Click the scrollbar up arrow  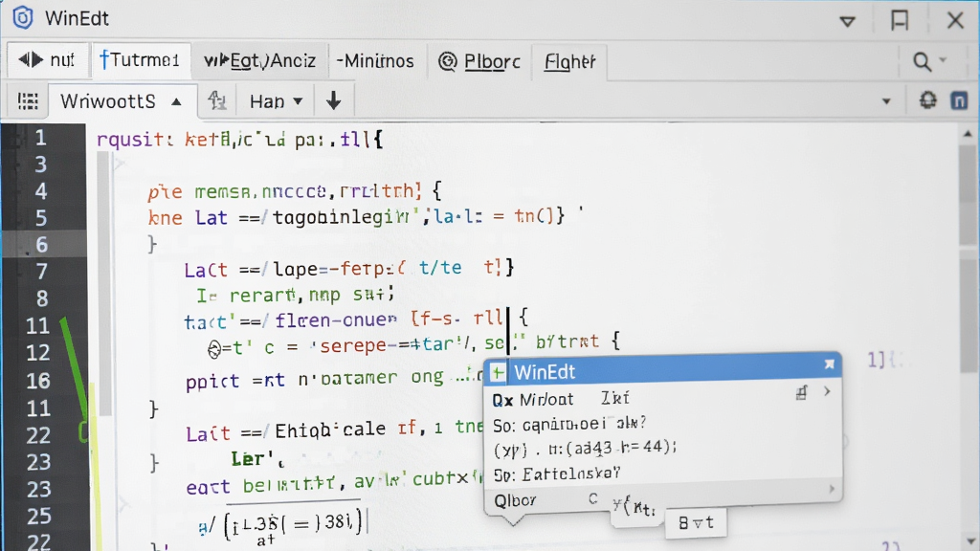click(x=968, y=133)
